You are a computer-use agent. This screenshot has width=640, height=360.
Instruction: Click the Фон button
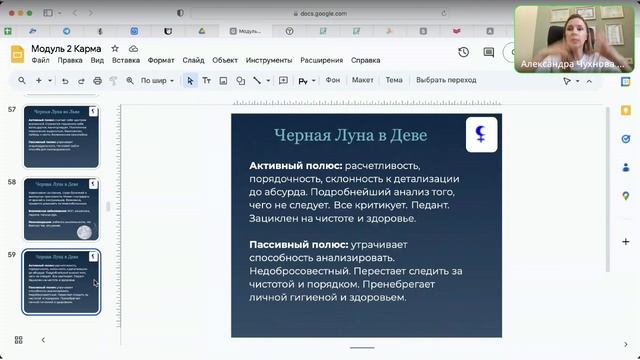coord(333,80)
